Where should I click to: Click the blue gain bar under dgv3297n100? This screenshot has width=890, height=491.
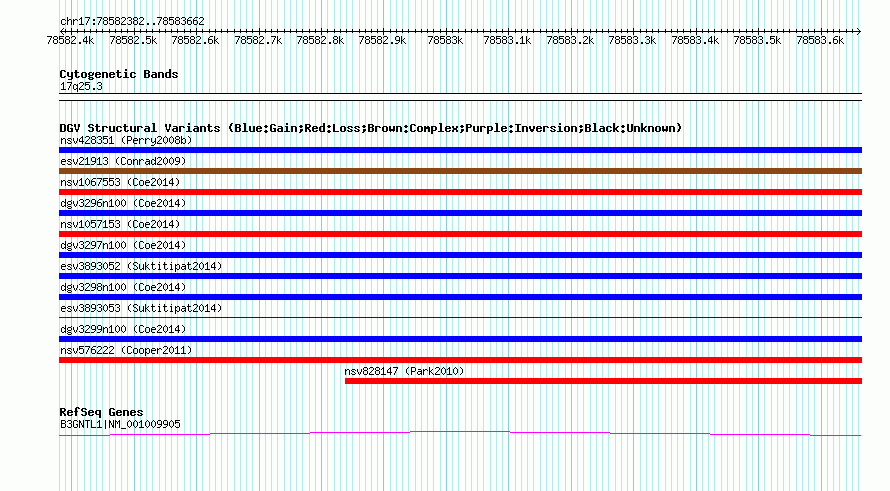click(460, 255)
